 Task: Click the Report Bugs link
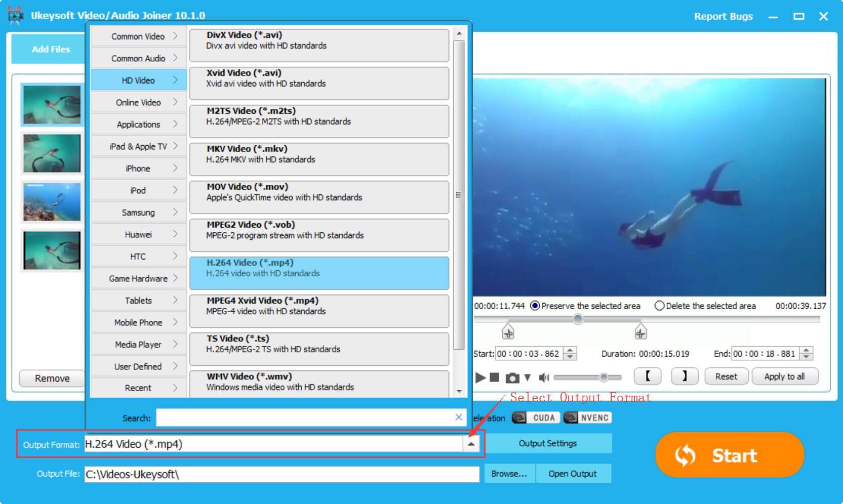pyautogui.click(x=723, y=16)
